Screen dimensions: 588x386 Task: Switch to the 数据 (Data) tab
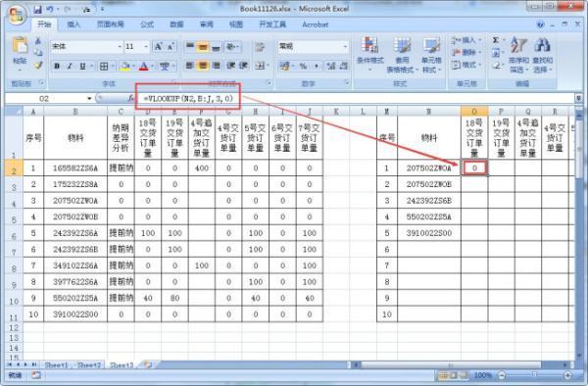tap(176, 24)
